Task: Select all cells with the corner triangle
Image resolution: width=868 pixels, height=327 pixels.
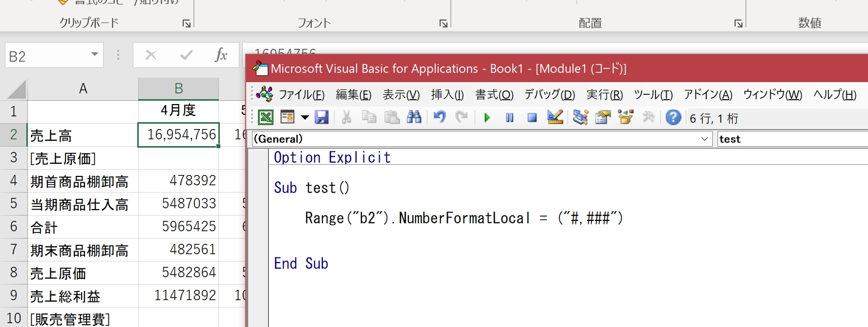Action: [x=17, y=89]
